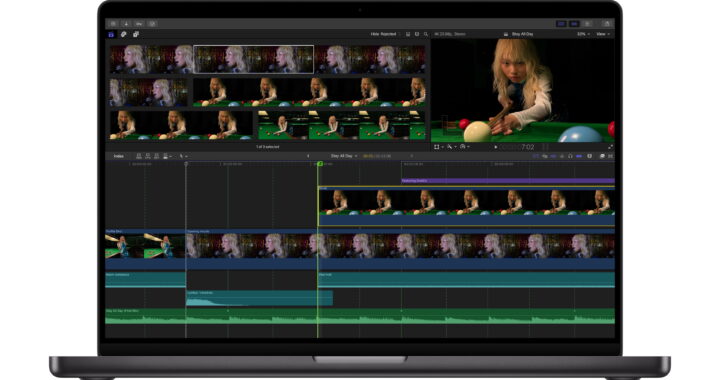The image size is (720, 380).
Task: Select the green music track clip
Action: click(360, 317)
